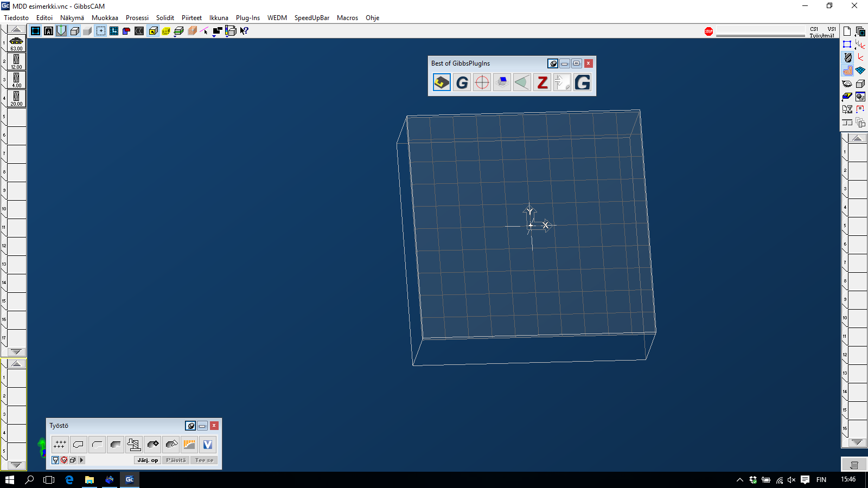Click the red and blue surface icon
This screenshot has width=868, height=488.
point(126,31)
